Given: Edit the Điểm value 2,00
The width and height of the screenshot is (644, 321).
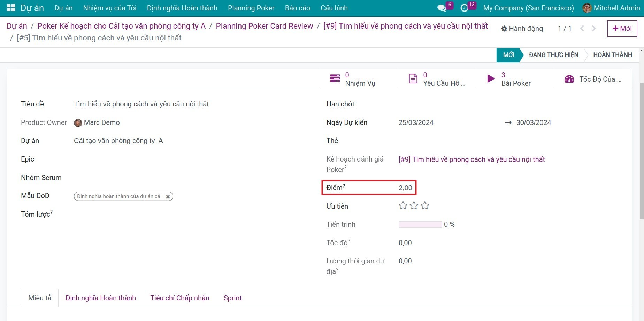Looking at the screenshot, I should pyautogui.click(x=405, y=188).
